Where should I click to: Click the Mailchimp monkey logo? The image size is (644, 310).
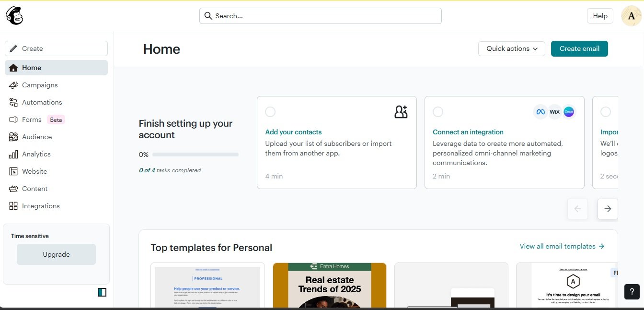point(14,16)
